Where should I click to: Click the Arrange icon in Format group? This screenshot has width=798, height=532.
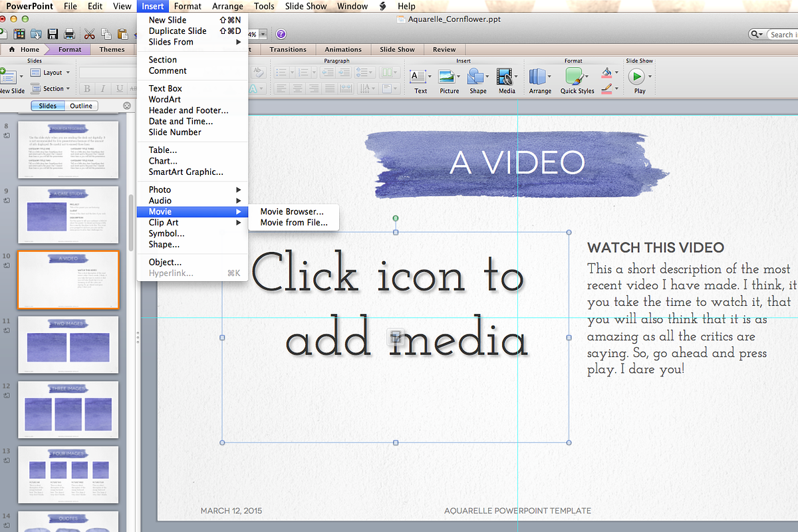pyautogui.click(x=538, y=76)
